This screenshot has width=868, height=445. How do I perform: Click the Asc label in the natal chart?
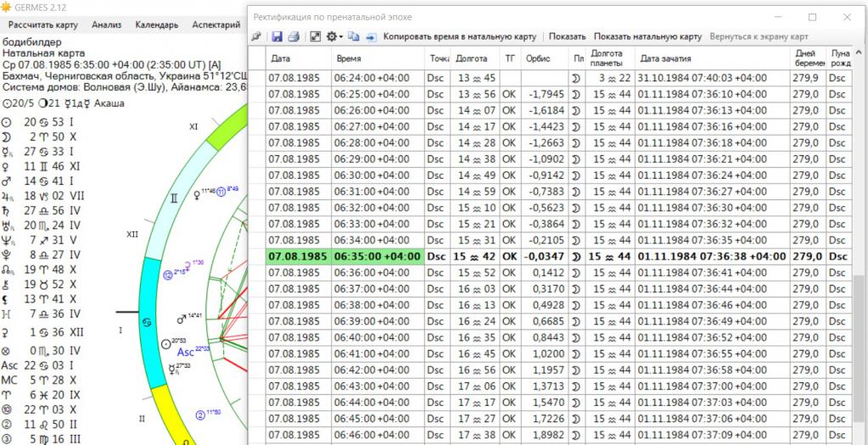186,352
